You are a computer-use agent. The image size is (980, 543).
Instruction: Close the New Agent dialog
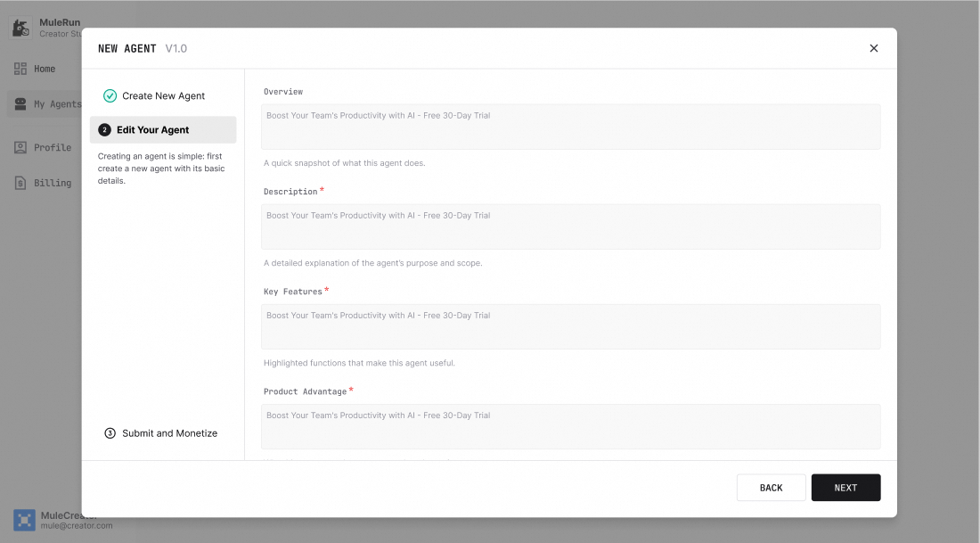(874, 48)
